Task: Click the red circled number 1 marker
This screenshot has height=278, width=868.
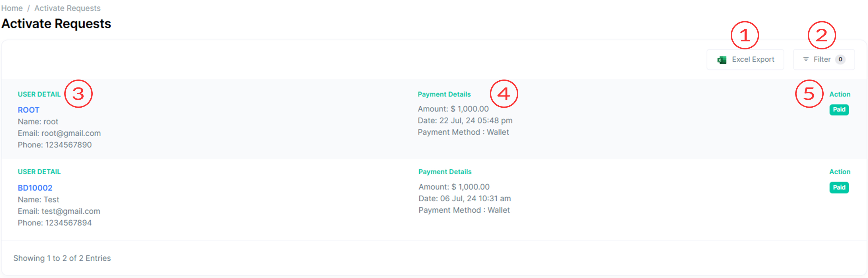Action: point(745,35)
